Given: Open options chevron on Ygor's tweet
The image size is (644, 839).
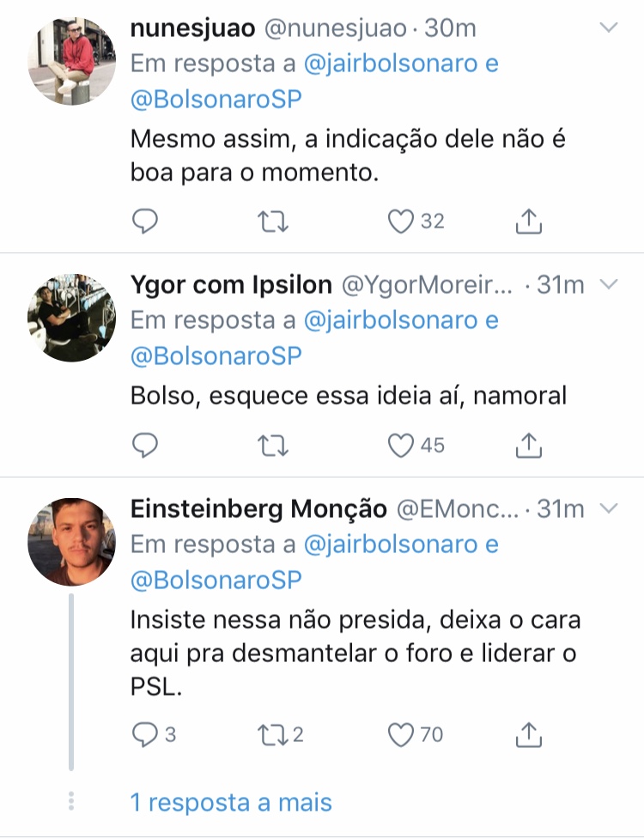Looking at the screenshot, I should [x=608, y=284].
